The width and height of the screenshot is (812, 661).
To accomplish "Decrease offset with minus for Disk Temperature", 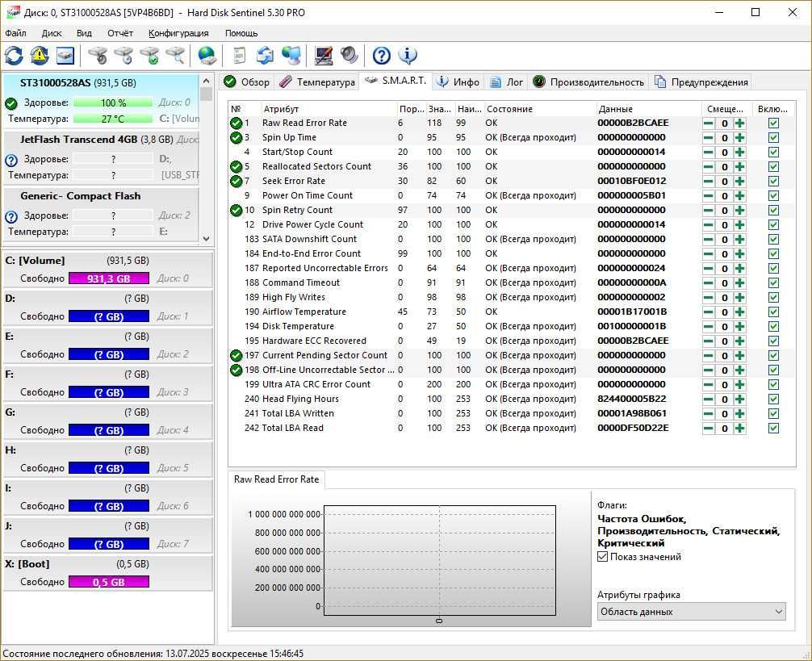I will click(709, 327).
